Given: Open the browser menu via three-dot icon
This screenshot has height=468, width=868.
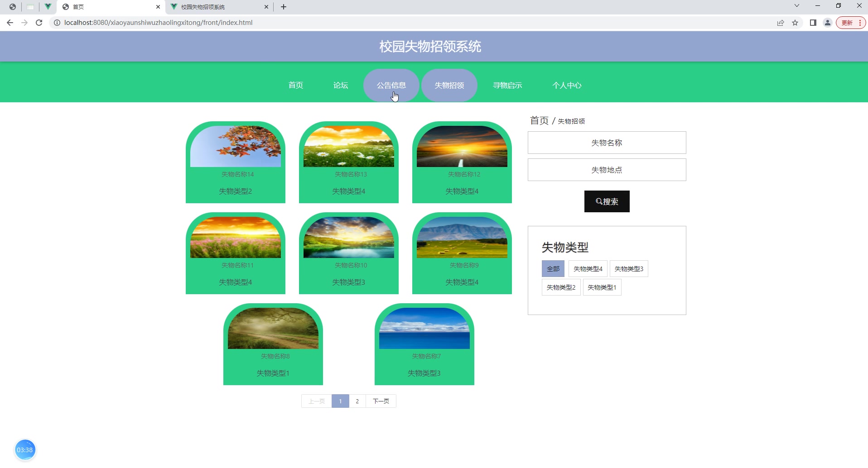Looking at the screenshot, I should click(x=859, y=22).
